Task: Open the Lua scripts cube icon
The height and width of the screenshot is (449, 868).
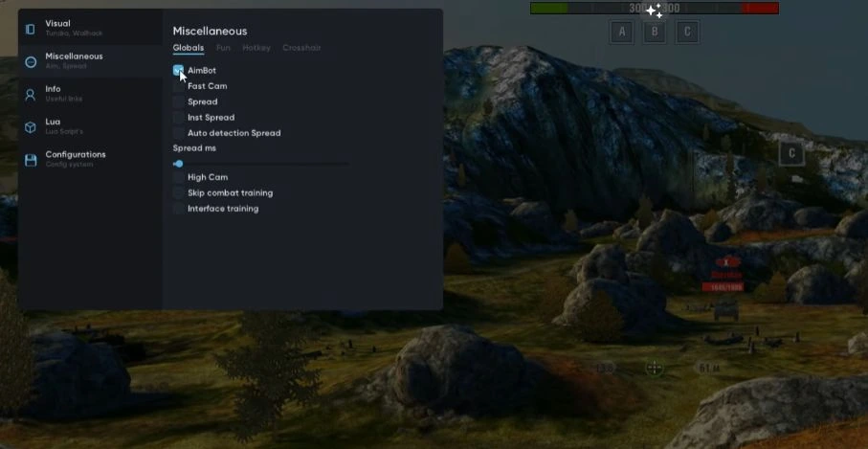Action: click(31, 127)
